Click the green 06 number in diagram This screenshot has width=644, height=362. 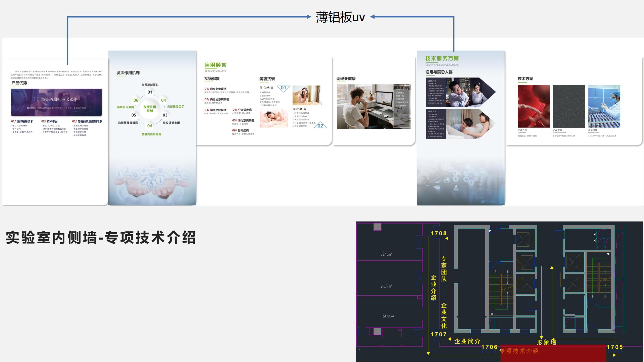click(x=136, y=100)
